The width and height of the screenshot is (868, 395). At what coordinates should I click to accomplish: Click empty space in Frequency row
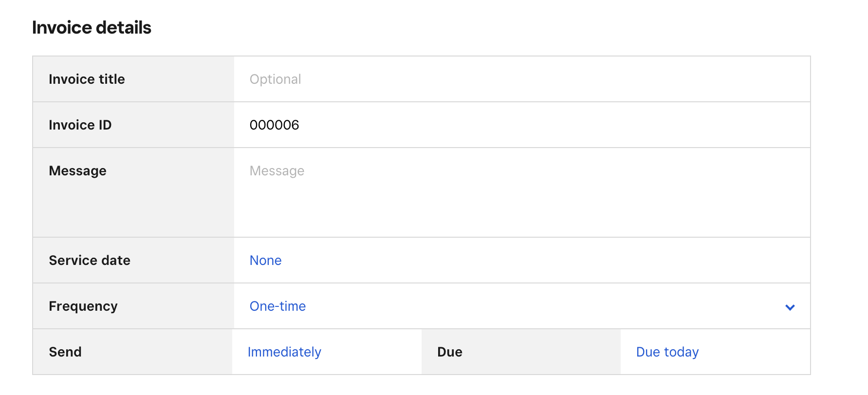(x=536, y=306)
